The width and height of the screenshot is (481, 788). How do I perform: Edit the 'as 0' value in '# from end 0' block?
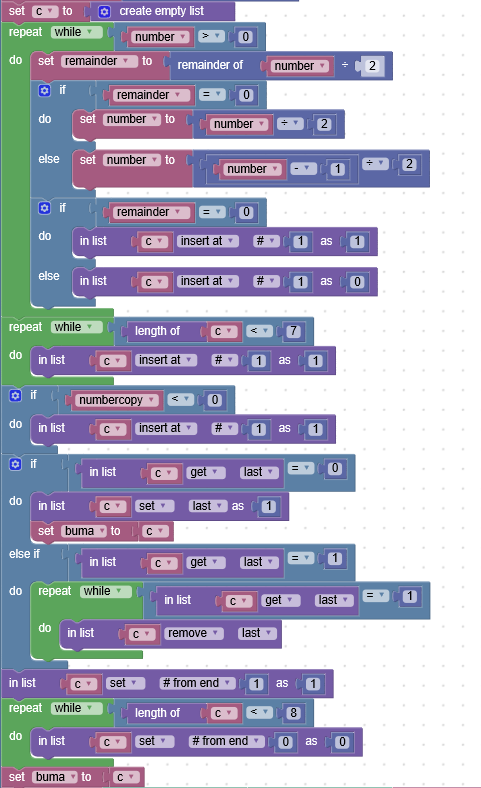(342, 742)
